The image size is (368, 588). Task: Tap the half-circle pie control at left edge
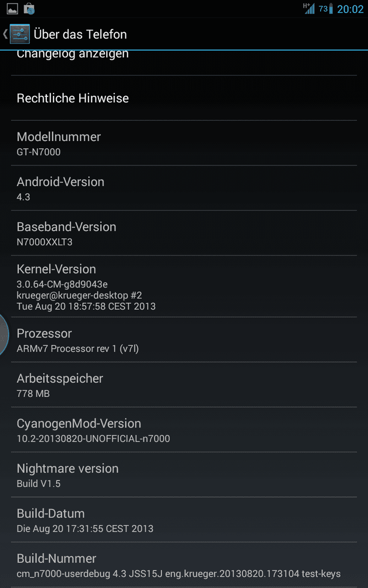tap(4, 334)
